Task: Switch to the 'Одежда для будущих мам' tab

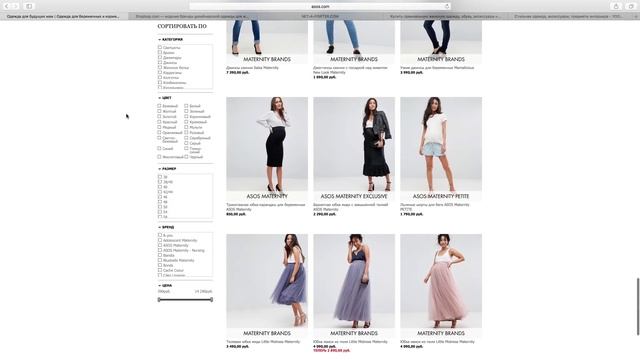Action: click(63, 16)
